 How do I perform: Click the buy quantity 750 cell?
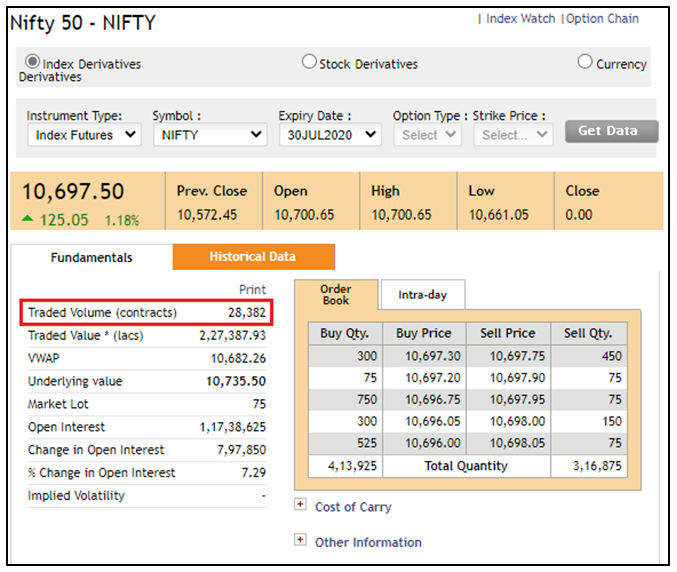tap(345, 400)
